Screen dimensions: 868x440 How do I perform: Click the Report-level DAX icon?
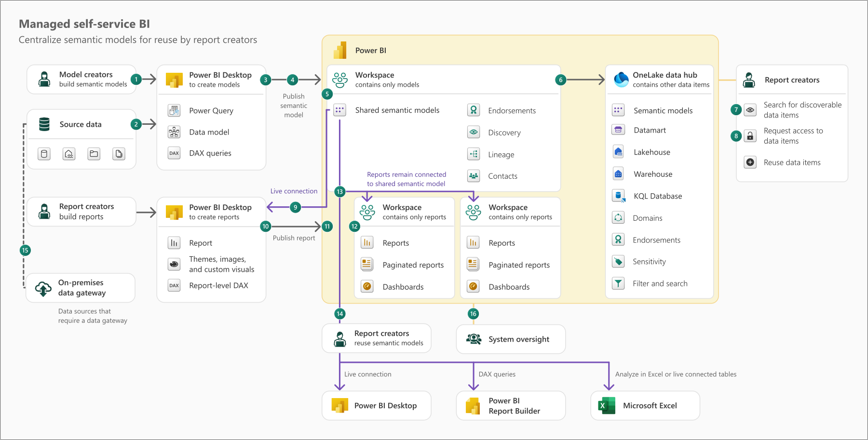[174, 285]
